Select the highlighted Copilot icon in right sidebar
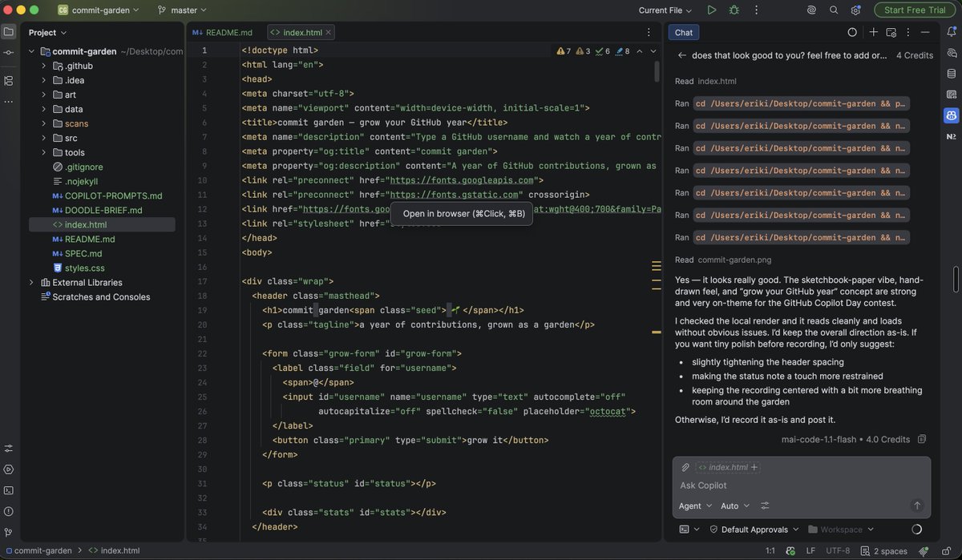 click(952, 115)
